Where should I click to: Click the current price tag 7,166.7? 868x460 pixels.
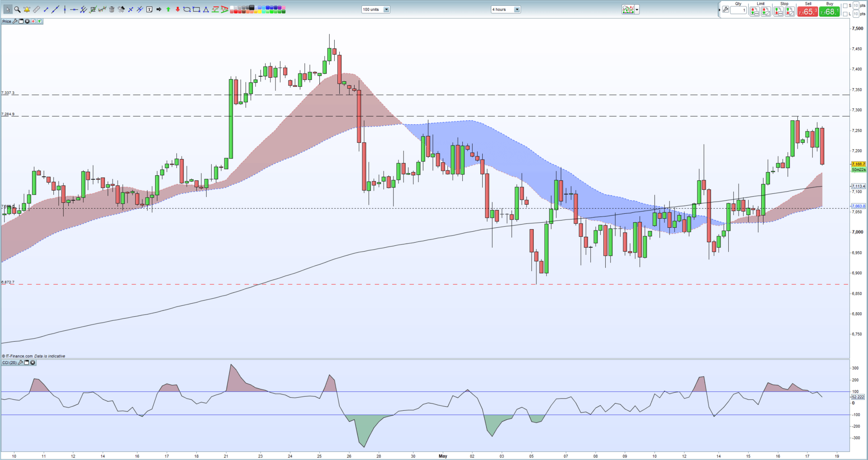click(859, 164)
